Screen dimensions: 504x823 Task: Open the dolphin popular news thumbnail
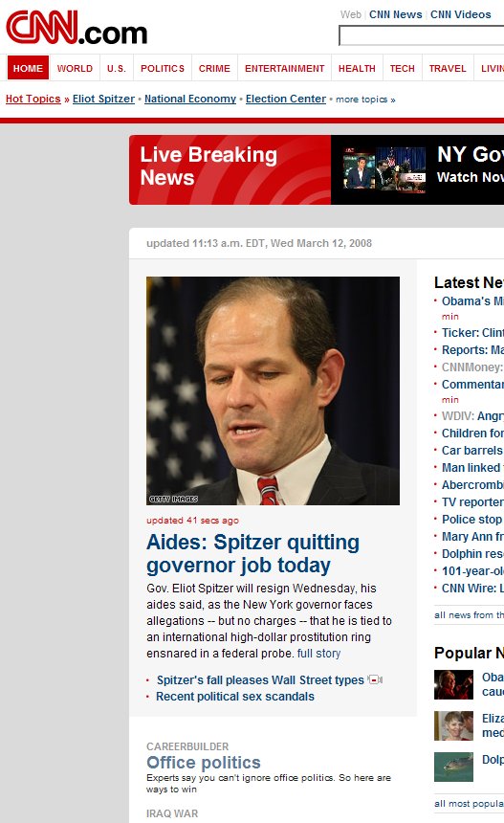click(x=453, y=767)
